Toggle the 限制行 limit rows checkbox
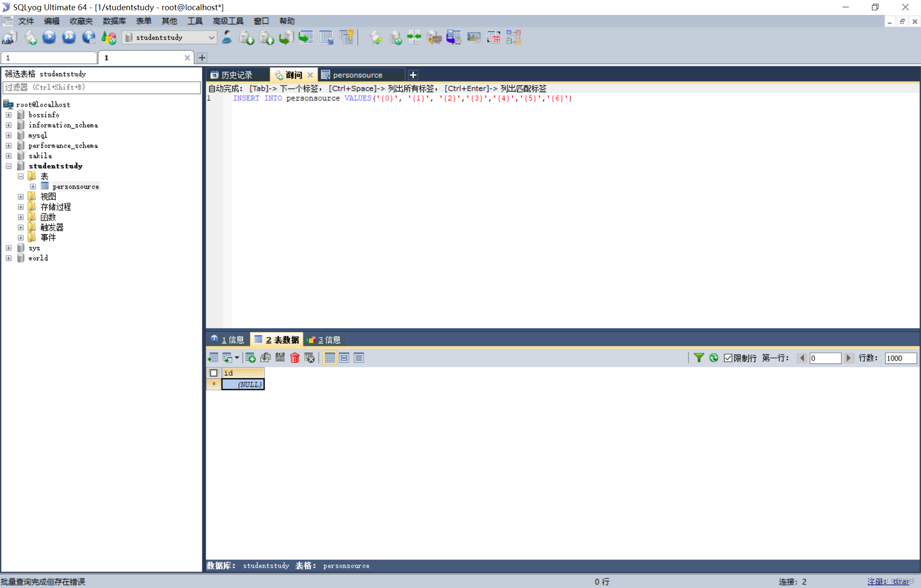Image resolution: width=921 pixels, height=588 pixels. tap(728, 358)
